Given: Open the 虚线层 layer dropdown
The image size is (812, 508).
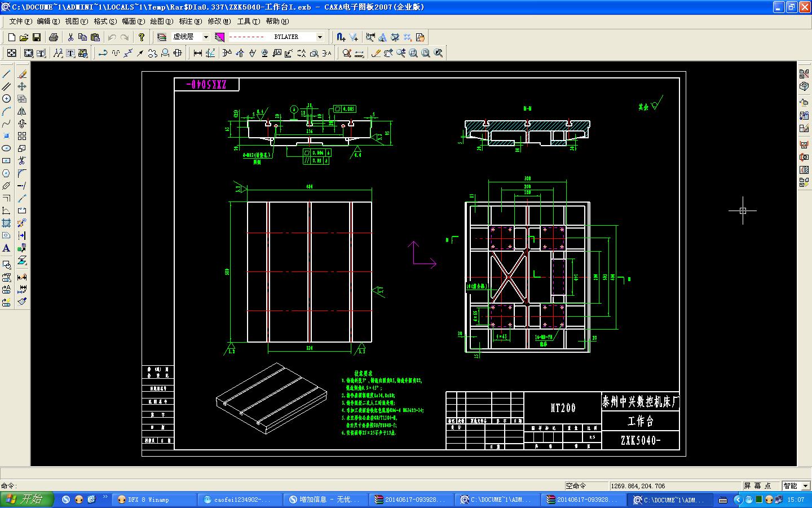Looking at the screenshot, I should click(x=206, y=37).
